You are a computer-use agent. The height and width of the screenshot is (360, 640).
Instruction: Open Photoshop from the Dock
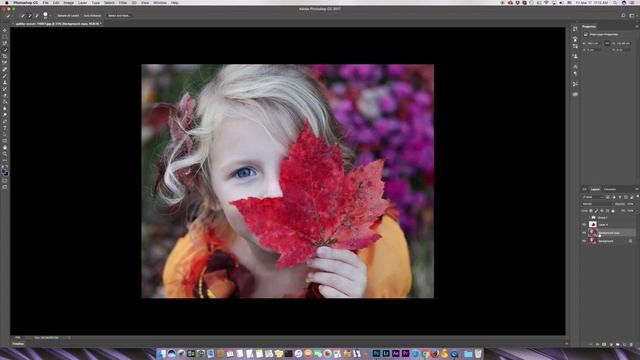[376, 353]
